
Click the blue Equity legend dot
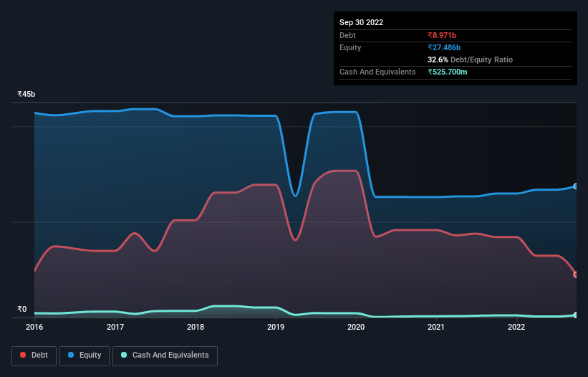point(71,355)
